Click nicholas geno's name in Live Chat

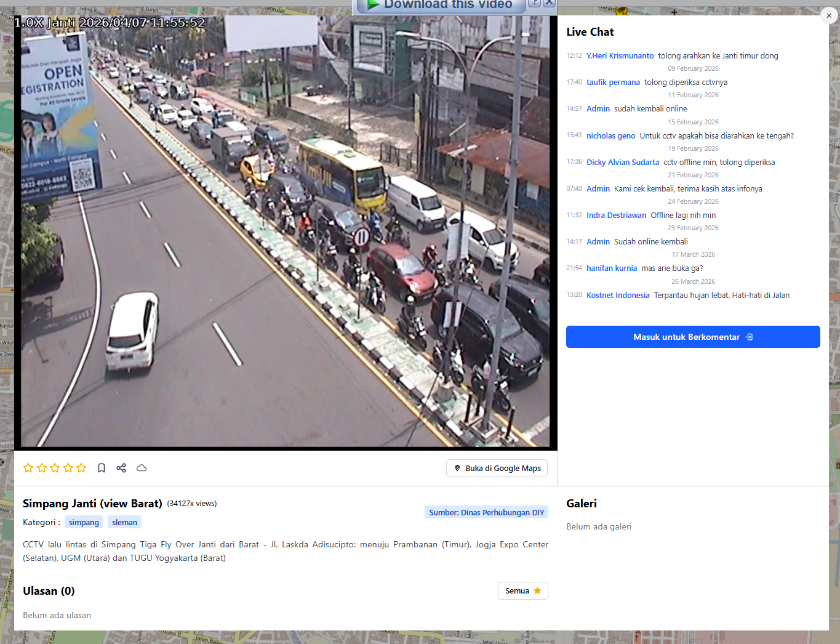click(x=610, y=135)
